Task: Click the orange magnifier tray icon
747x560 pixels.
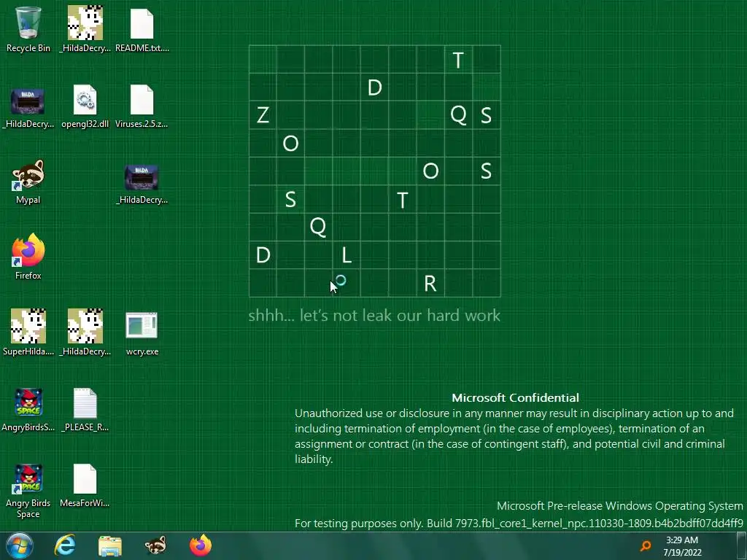Action: [x=646, y=545]
